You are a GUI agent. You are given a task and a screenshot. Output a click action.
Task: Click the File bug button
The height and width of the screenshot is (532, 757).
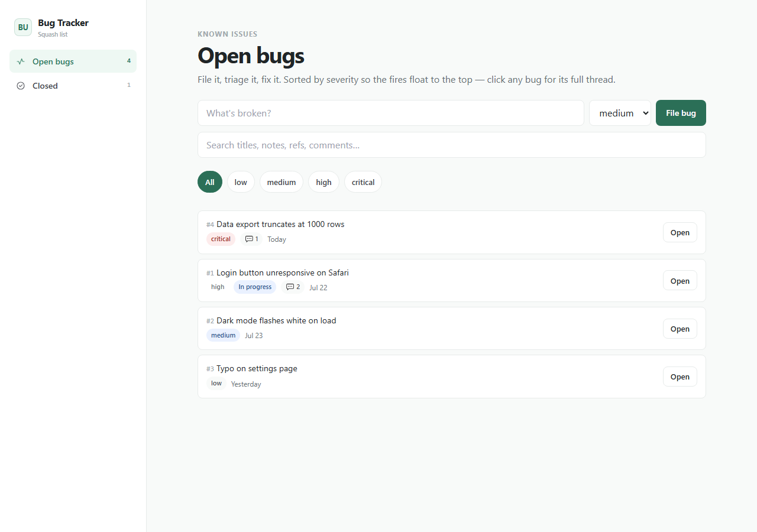[x=681, y=113]
